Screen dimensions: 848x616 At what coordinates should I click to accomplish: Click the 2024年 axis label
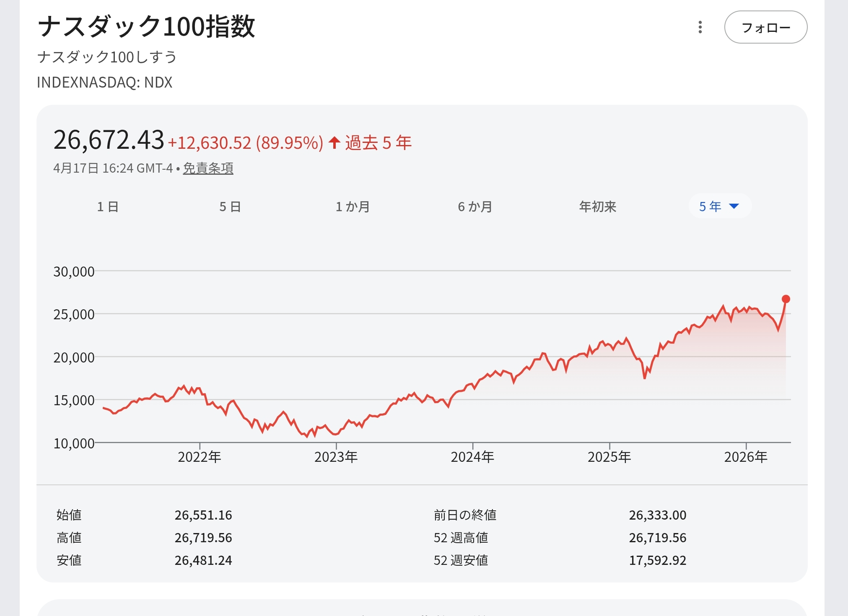point(472,457)
